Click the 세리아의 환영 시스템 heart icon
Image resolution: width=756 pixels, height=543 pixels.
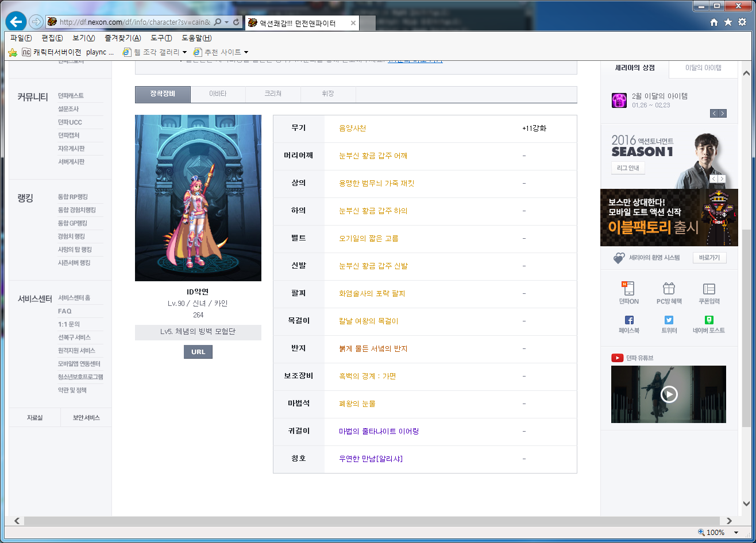tap(618, 258)
